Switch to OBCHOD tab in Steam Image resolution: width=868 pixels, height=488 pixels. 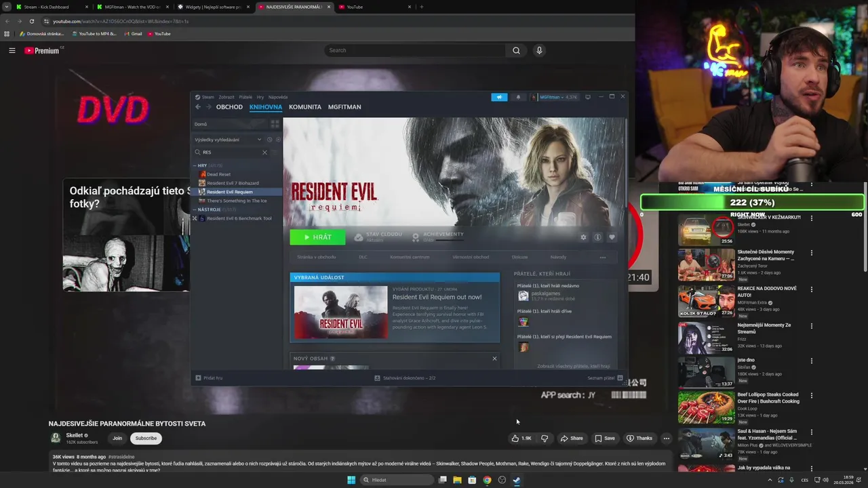229,107
